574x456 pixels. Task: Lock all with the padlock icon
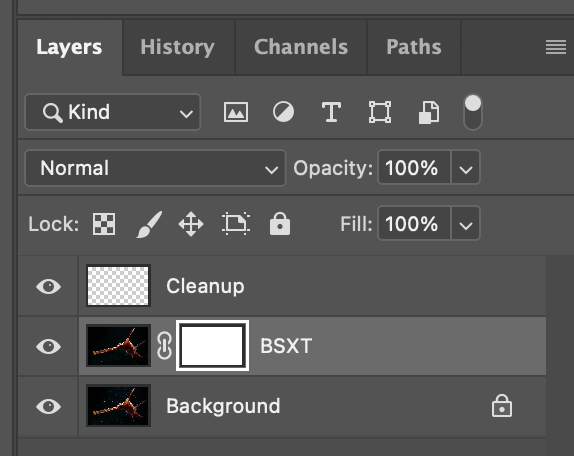click(280, 223)
